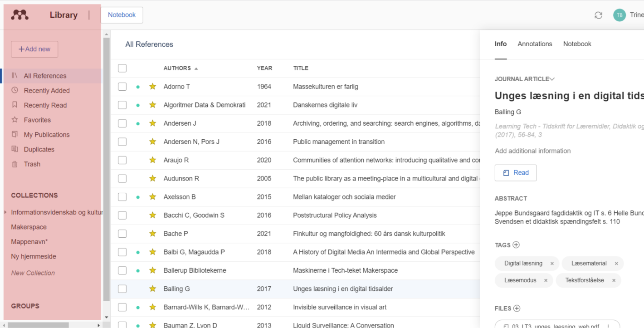The width and height of the screenshot is (644, 328).
Task: Click the Mendeley logo icon
Action: coord(20,15)
